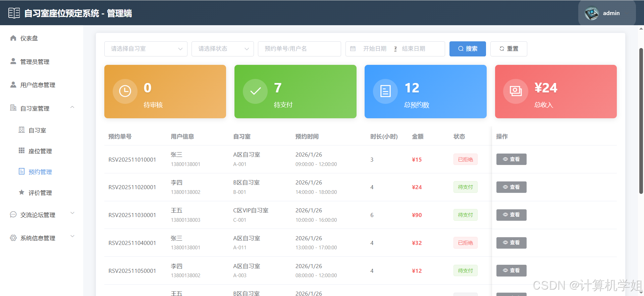Click the book logo icon in header
Viewport: 644px width, 296px height.
(14, 13)
